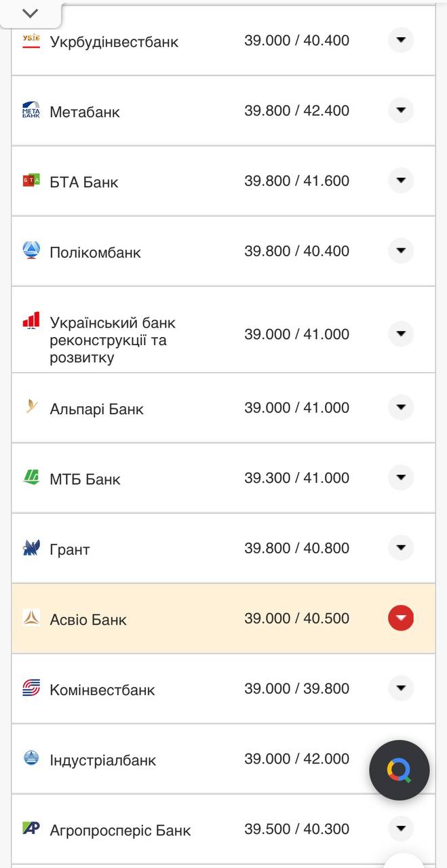Expand БТА Банк rate details arrow
Screen dimensions: 447x868
[401, 180]
